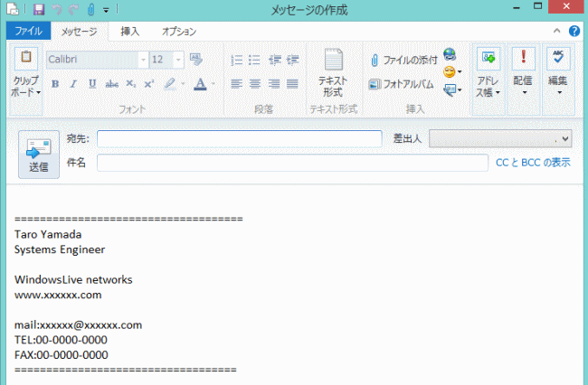Click the paperclip attach icon in title bar
588x385 pixels.
point(90,9)
